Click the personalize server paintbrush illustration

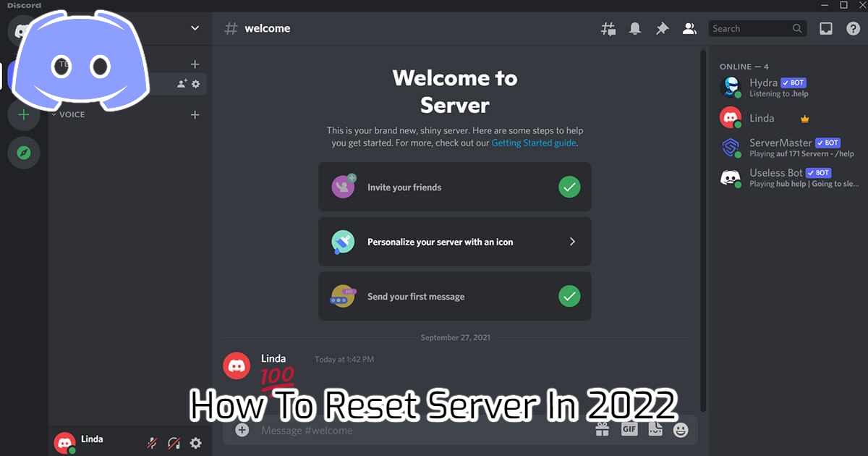pos(344,242)
